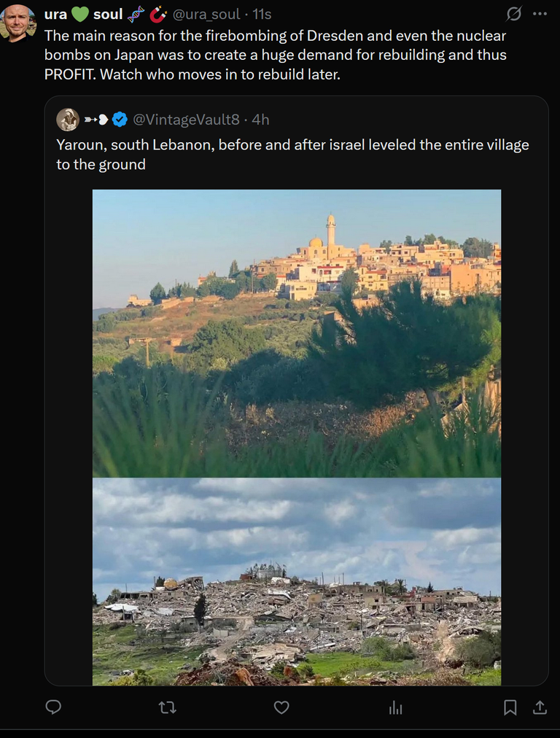Repost this tweet using retweet icon
Image resolution: width=560 pixels, height=738 pixels.
167,707
